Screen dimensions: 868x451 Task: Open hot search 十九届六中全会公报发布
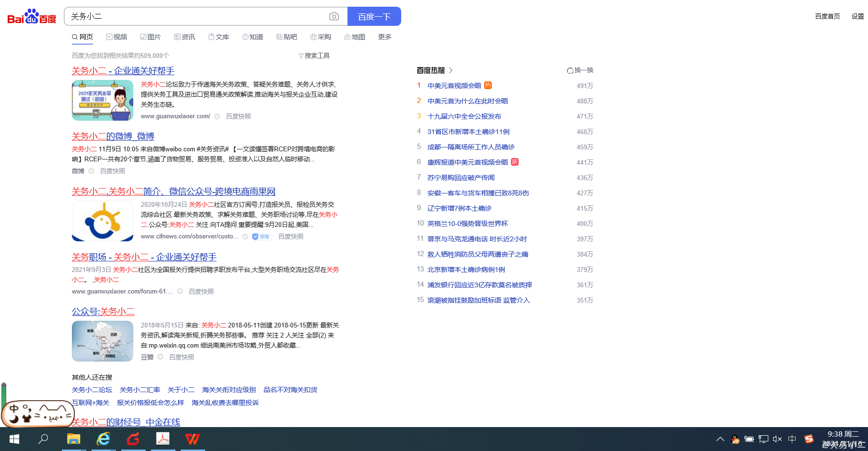pyautogui.click(x=464, y=116)
